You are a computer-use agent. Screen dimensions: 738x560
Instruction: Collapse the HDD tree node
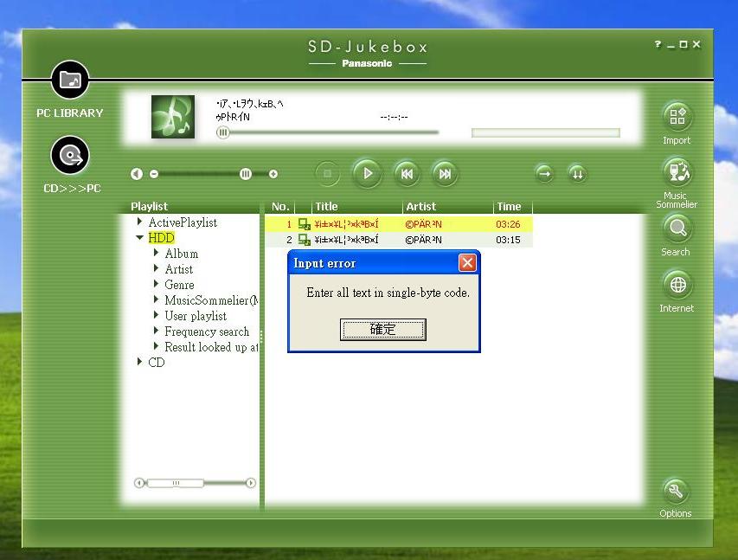(140, 238)
